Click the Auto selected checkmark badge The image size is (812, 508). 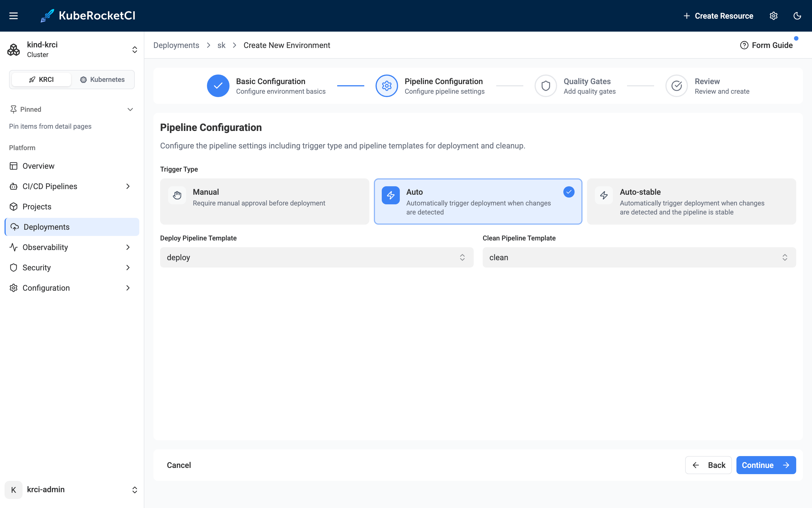(x=569, y=192)
